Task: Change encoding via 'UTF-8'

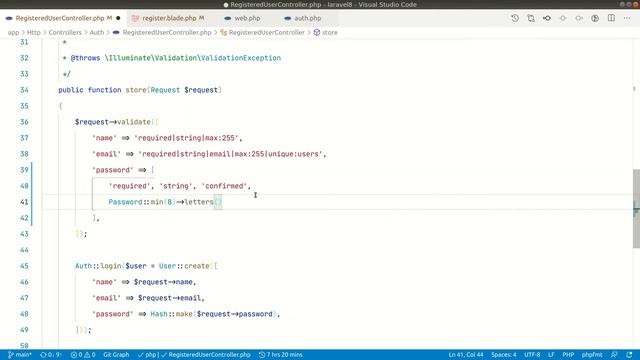Action: click(x=532, y=355)
